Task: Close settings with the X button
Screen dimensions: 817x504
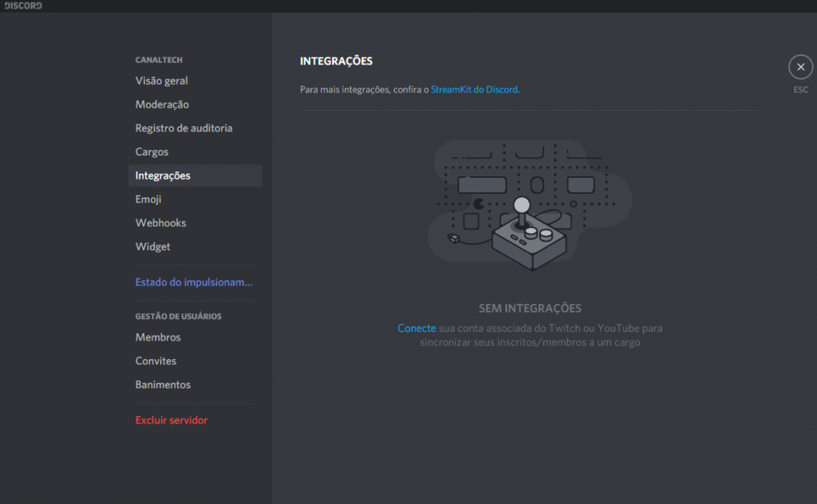Action: [x=800, y=67]
